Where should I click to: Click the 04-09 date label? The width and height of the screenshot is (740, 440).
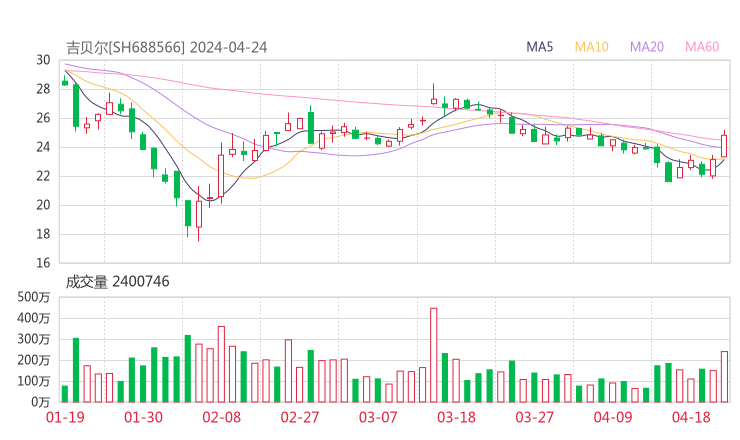[613, 417]
